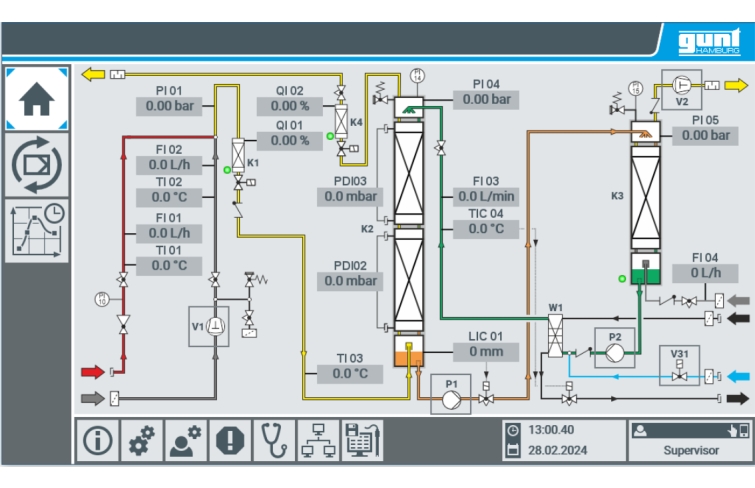Toggle vacuum pump V2
This screenshot has width=755, height=488.
pos(682,86)
